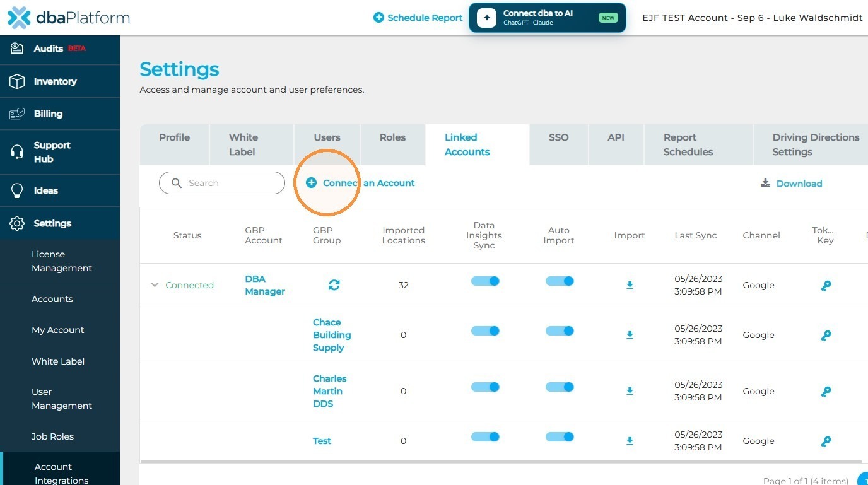Open the Report Schedules tab
Image resolution: width=868 pixels, height=485 pixels.
coord(698,144)
